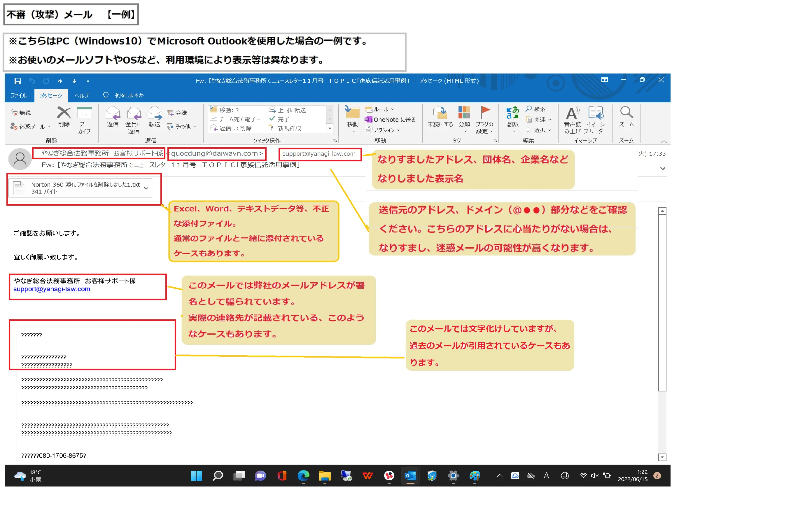Select quick step 上司に転送
The height and width of the screenshot is (532, 798).
click(x=287, y=110)
